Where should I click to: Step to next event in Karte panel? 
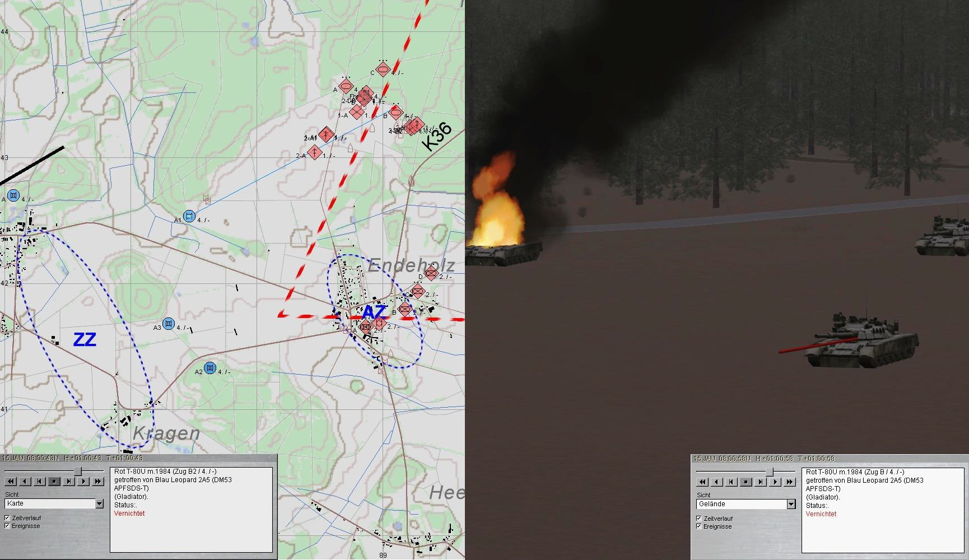coord(69,481)
